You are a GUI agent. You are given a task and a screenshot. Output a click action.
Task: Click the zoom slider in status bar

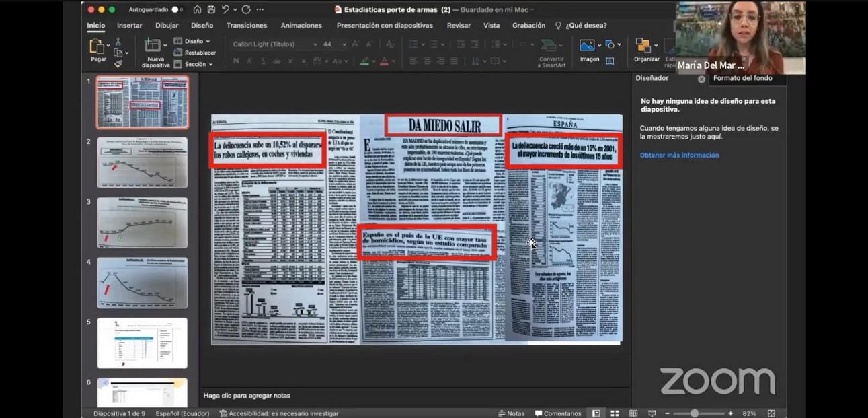[695, 413]
